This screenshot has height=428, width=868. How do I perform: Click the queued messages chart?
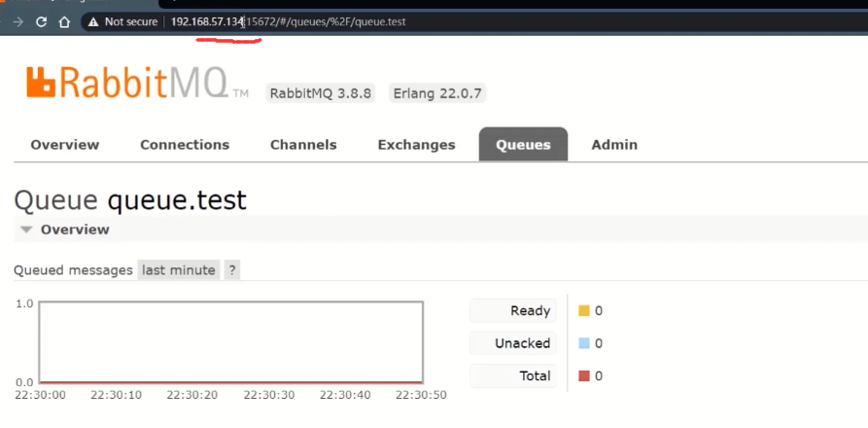[x=231, y=342]
